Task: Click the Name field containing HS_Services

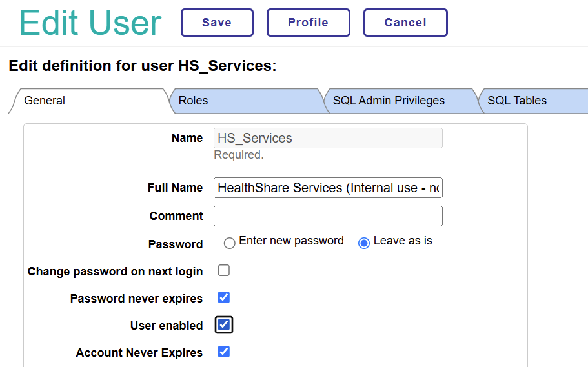Action: coord(328,138)
